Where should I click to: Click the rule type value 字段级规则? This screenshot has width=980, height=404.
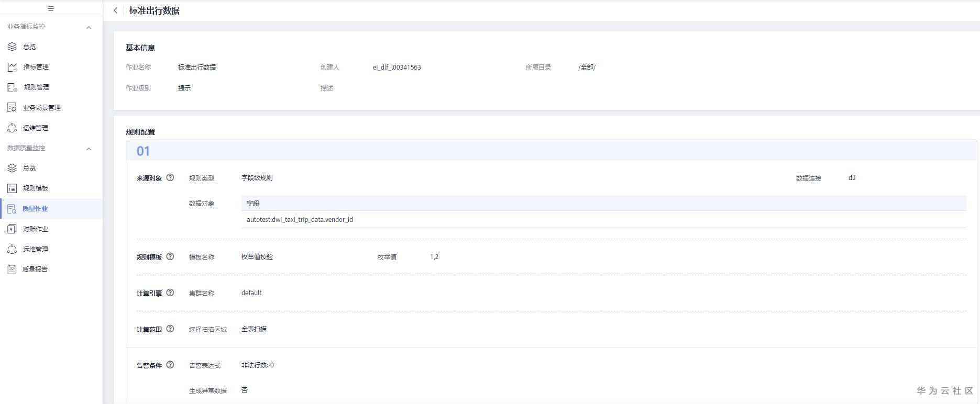pyautogui.click(x=257, y=178)
